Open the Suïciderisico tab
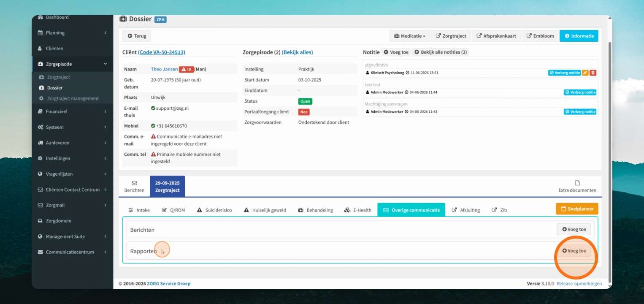 point(214,210)
